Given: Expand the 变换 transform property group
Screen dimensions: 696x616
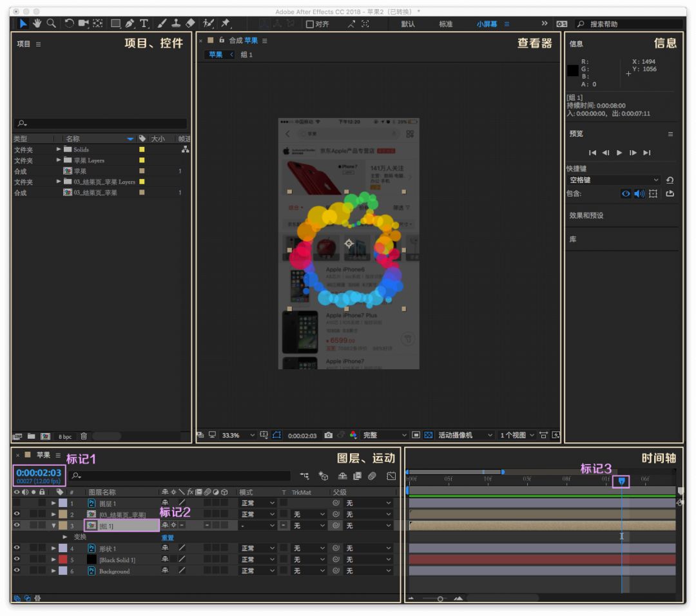Looking at the screenshot, I should point(65,537).
